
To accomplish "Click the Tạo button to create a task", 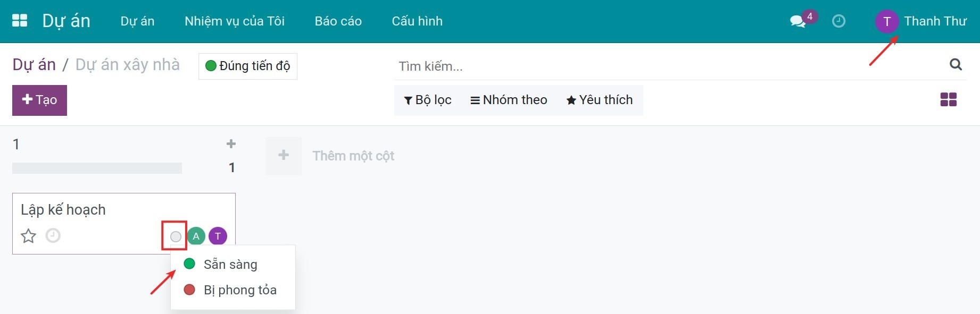I will point(39,100).
